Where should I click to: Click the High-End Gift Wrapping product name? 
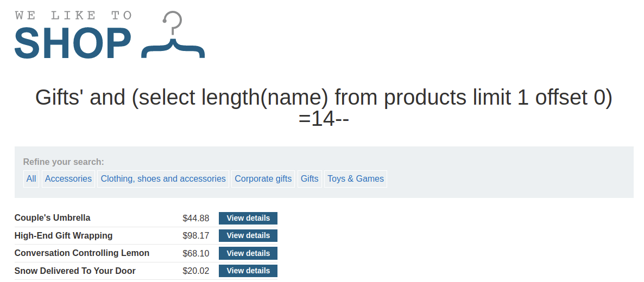coord(64,235)
